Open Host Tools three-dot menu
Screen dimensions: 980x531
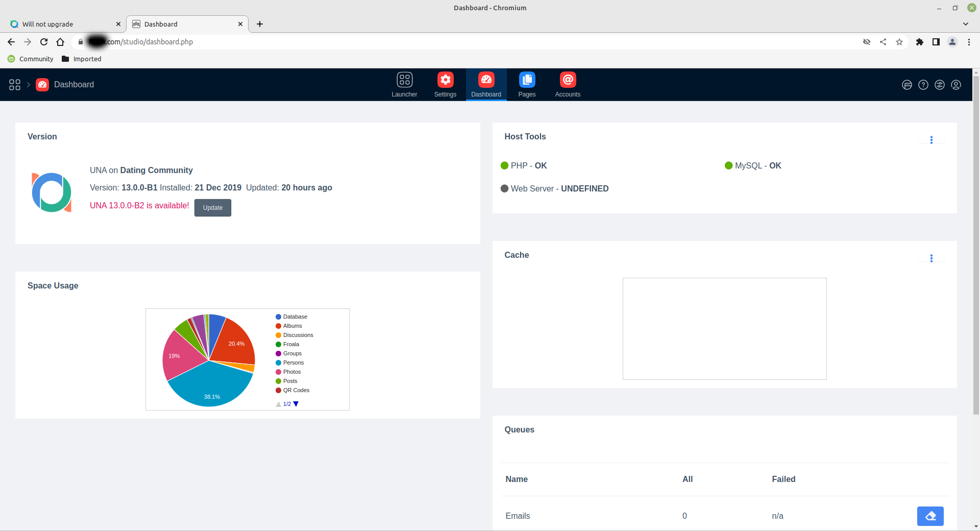point(931,140)
